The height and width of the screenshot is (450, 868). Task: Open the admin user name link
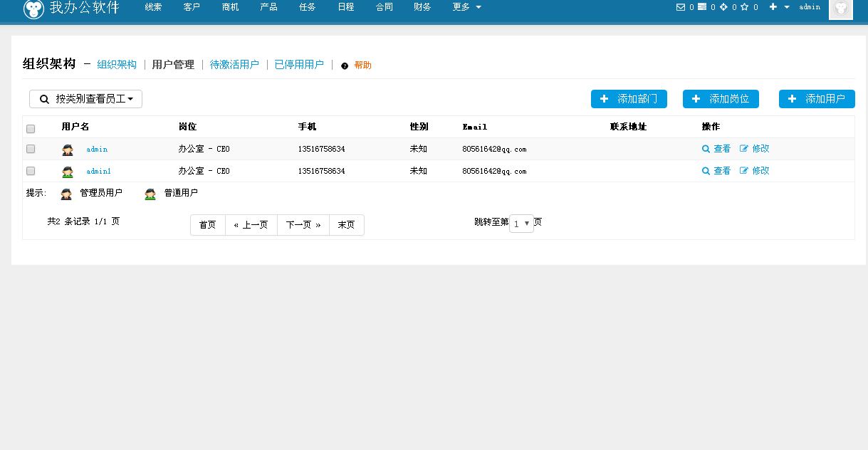click(97, 150)
